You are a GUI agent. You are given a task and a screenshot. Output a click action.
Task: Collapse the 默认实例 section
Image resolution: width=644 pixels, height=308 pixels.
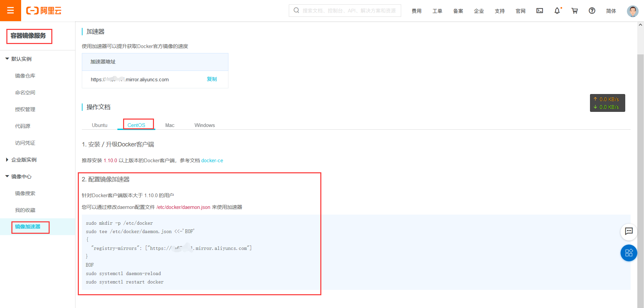[19, 59]
